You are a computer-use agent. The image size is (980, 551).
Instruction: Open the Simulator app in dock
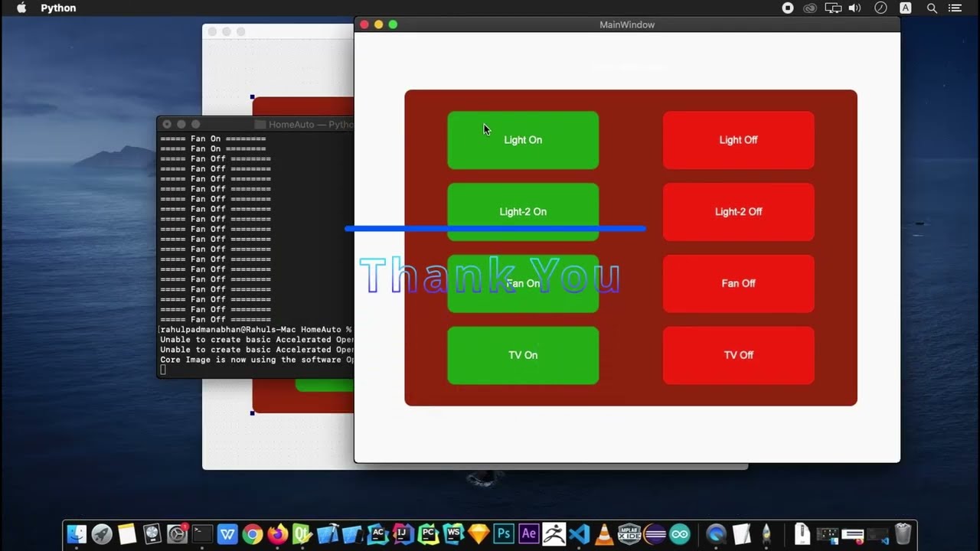[353, 533]
